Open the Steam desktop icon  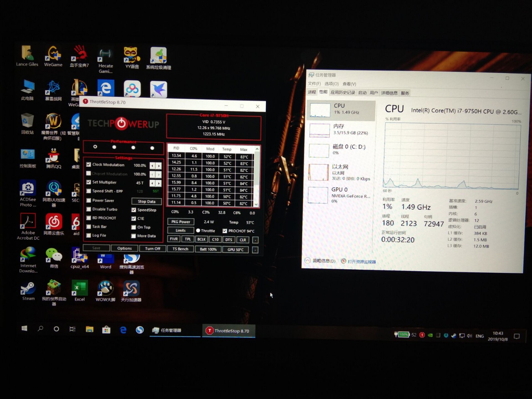click(28, 291)
